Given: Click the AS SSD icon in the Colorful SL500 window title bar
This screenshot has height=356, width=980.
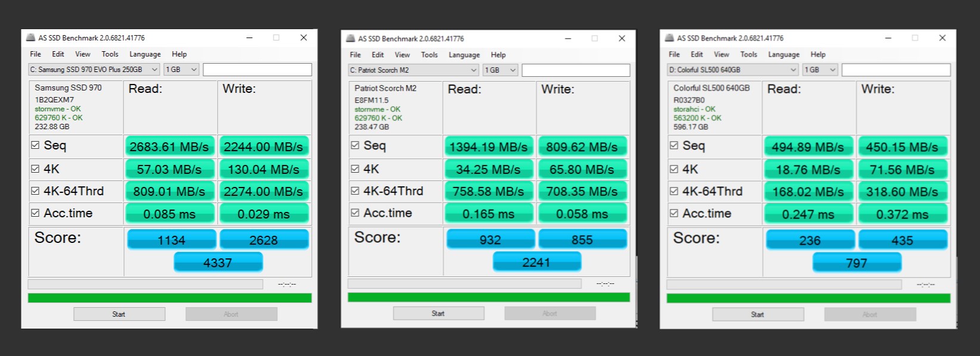Looking at the screenshot, I should pyautogui.click(x=669, y=38).
